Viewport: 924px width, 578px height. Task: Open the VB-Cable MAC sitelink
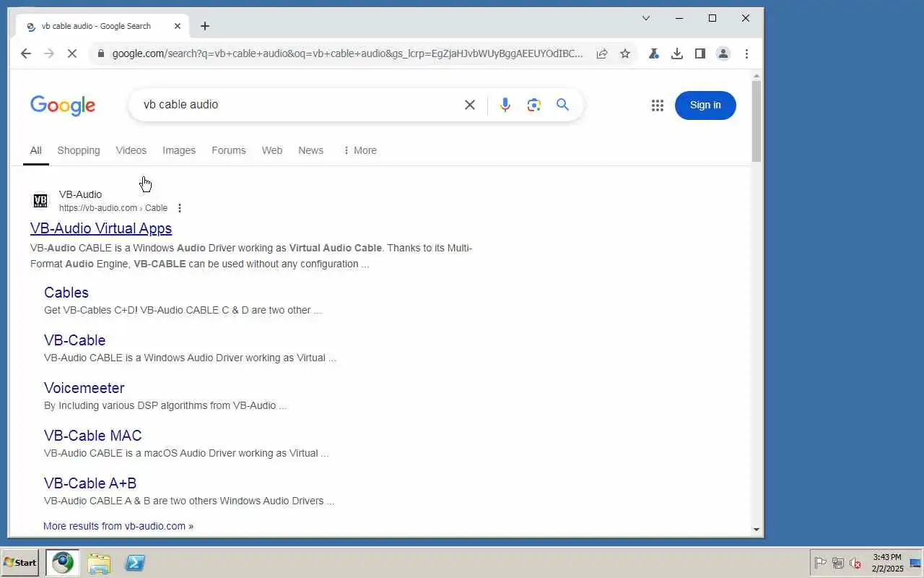93,436
